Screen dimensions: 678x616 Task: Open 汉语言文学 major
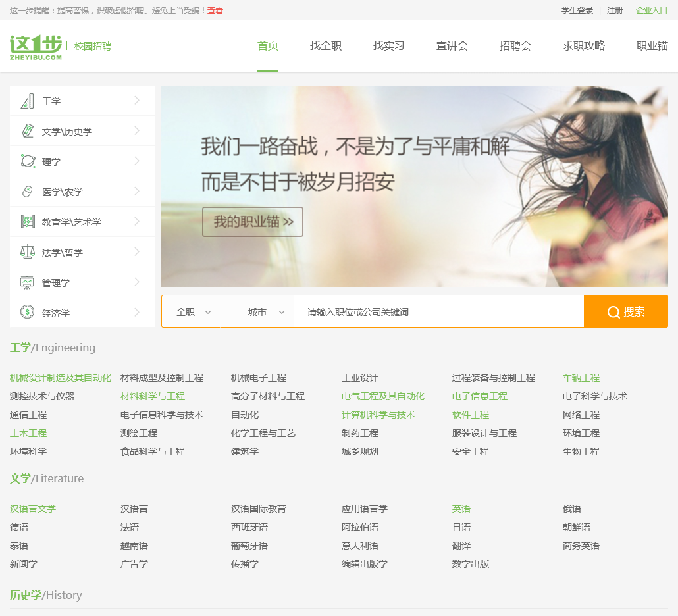click(33, 509)
